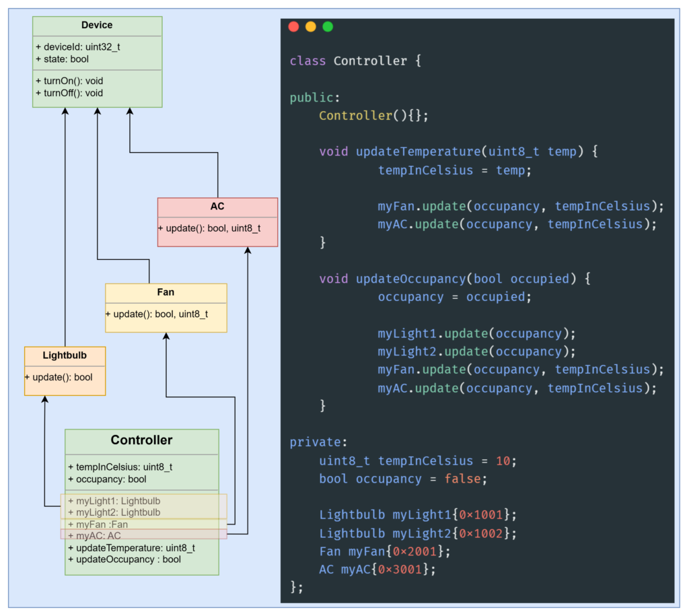Click '+ deviceId: uint32_t' attribute
This screenshot has height=616, width=689.
78,47
